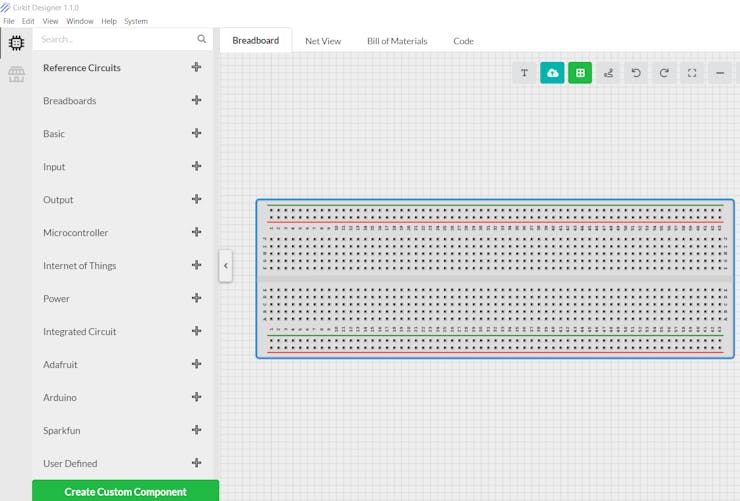Zoom out with the minus icon
This screenshot has height=501, width=740.
coord(720,73)
